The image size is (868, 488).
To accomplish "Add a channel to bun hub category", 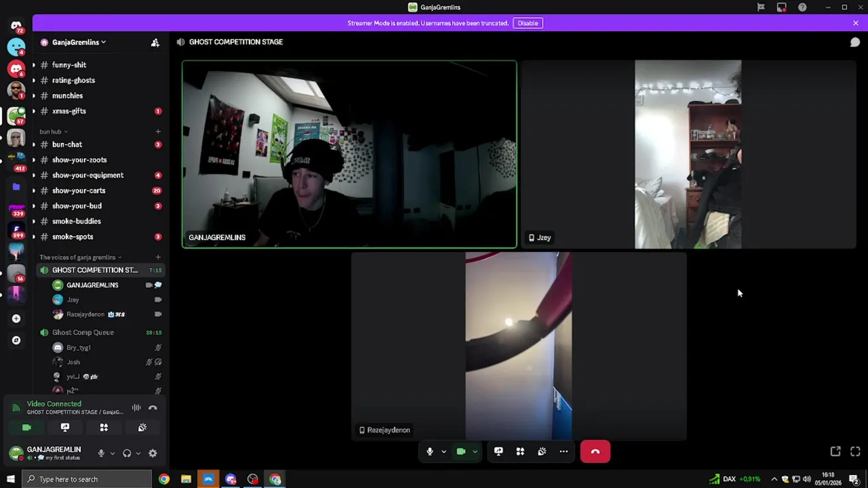I will click(x=158, y=131).
